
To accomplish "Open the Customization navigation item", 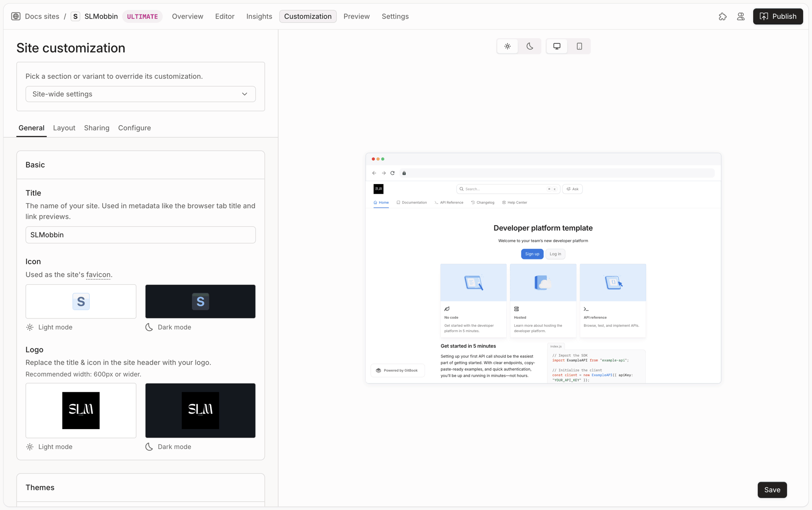I will coord(308,17).
